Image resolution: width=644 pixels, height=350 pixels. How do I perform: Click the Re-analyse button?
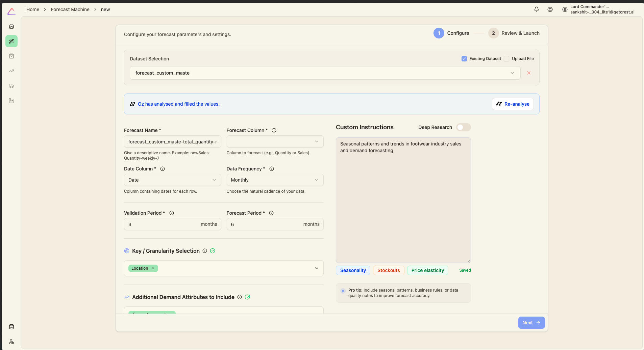(513, 104)
